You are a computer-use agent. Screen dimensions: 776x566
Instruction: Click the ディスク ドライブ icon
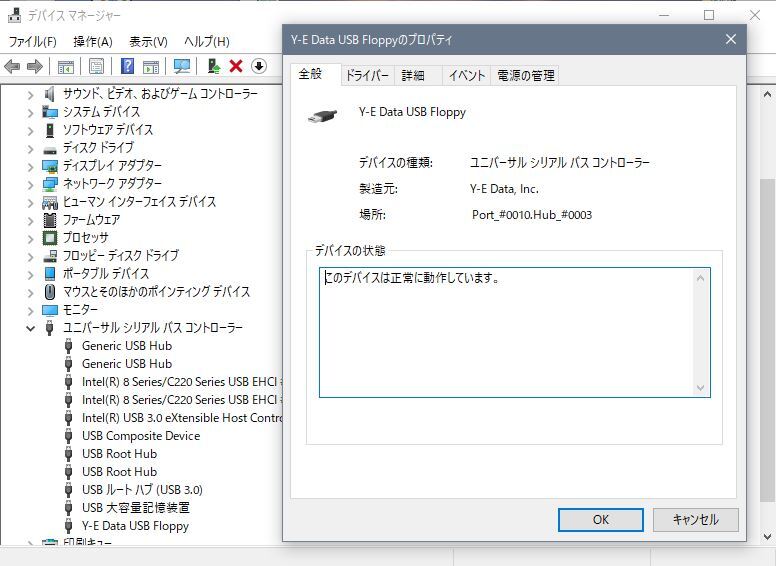[49, 149]
